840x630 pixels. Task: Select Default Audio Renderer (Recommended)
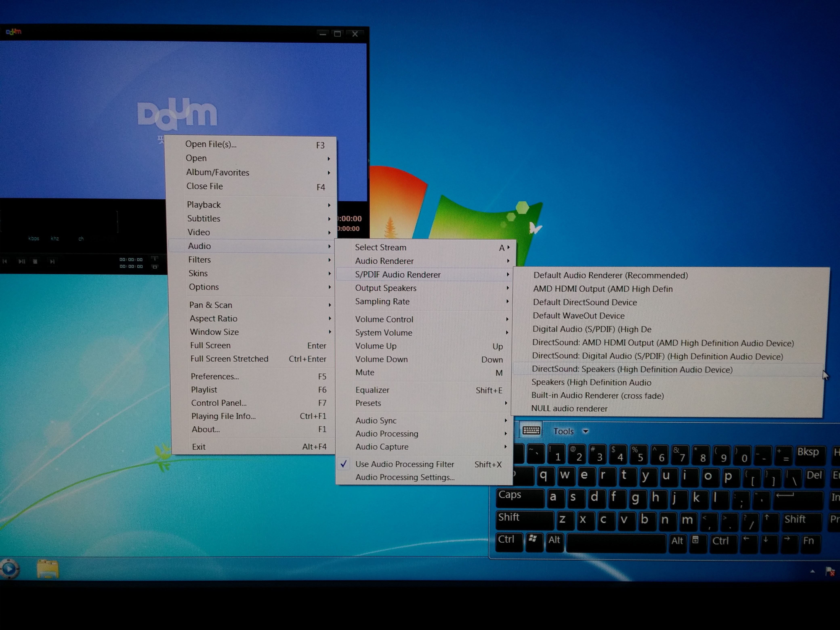(671, 275)
